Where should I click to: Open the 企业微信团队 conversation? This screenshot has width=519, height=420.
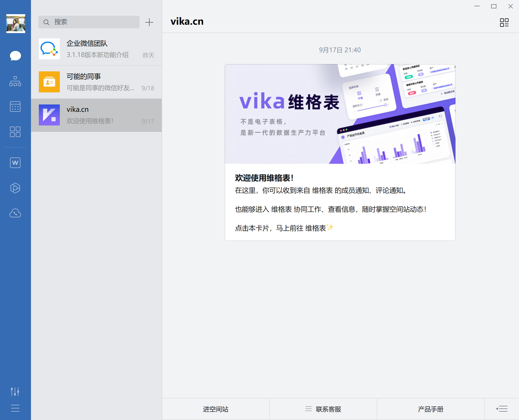96,49
